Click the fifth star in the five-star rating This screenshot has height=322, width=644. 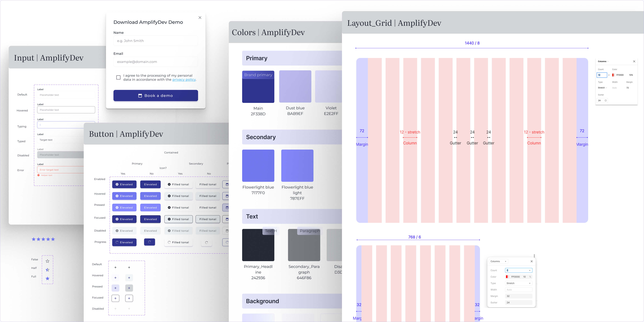(53, 239)
